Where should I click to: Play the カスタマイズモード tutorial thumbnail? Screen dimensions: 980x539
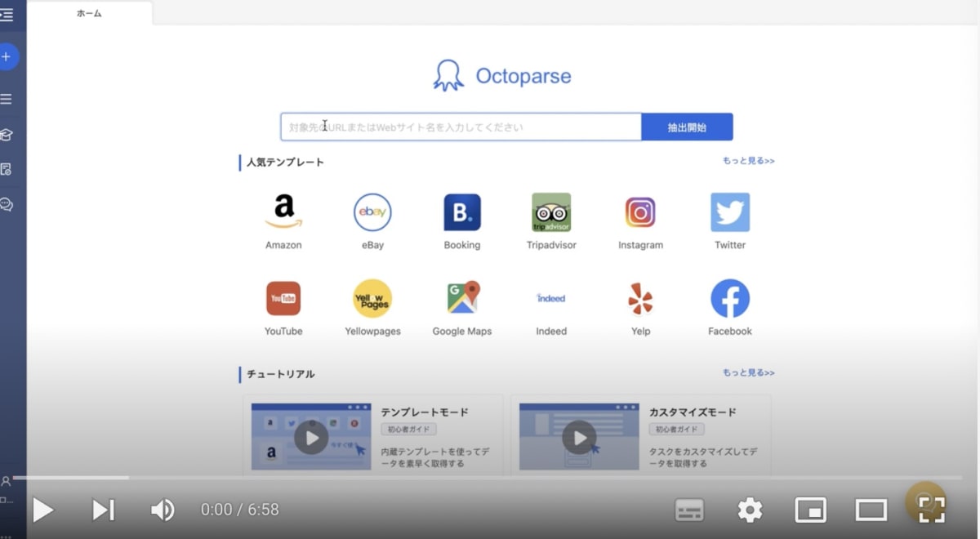click(x=579, y=437)
